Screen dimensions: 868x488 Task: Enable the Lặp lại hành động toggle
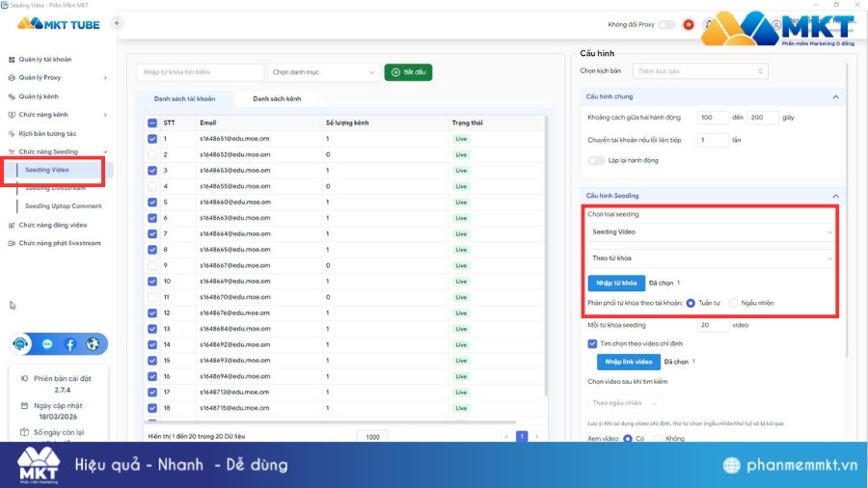pyautogui.click(x=594, y=160)
